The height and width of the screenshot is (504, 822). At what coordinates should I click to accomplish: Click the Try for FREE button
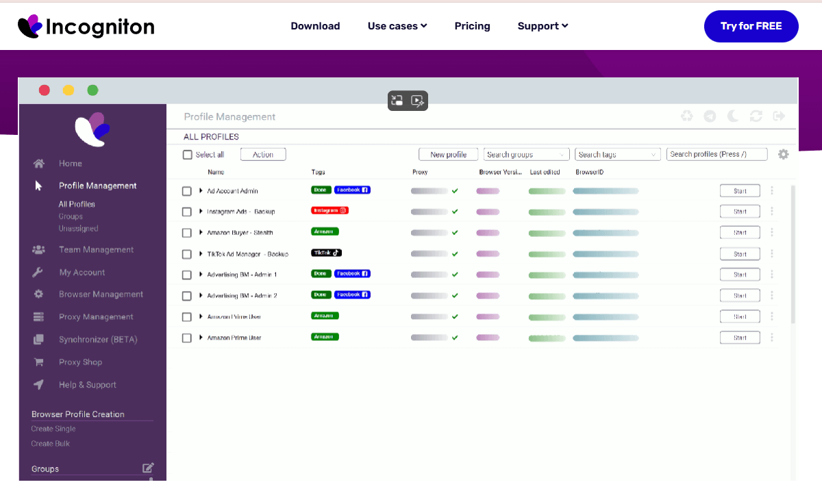pos(751,26)
